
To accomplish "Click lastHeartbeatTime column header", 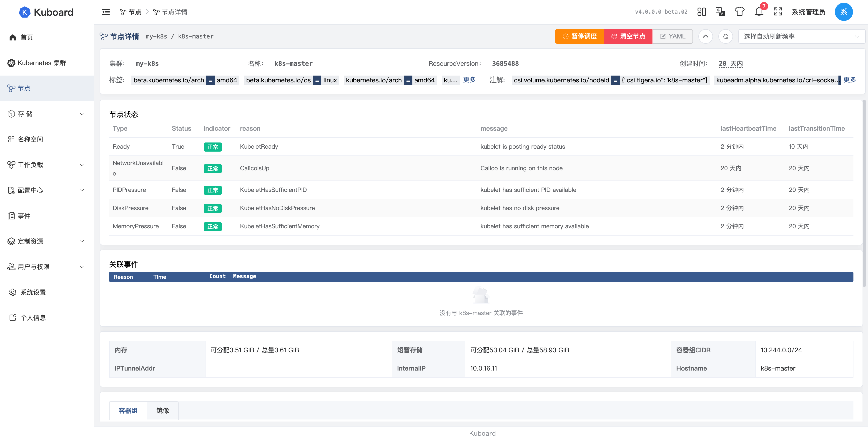I will coord(748,128).
